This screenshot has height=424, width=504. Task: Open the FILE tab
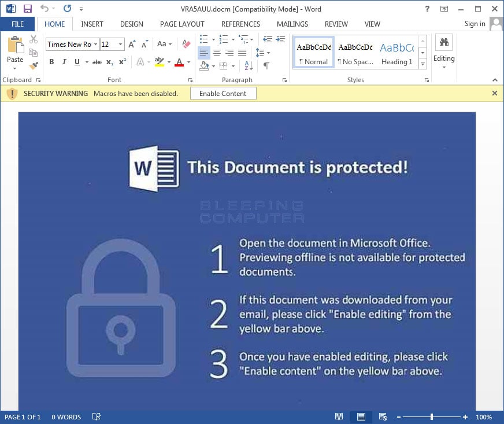[17, 24]
